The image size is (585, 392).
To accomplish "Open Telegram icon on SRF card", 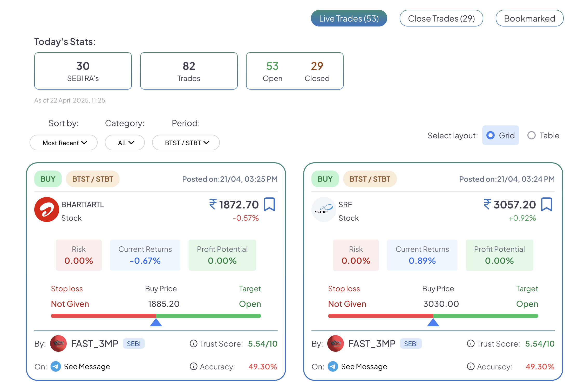I will (x=333, y=367).
